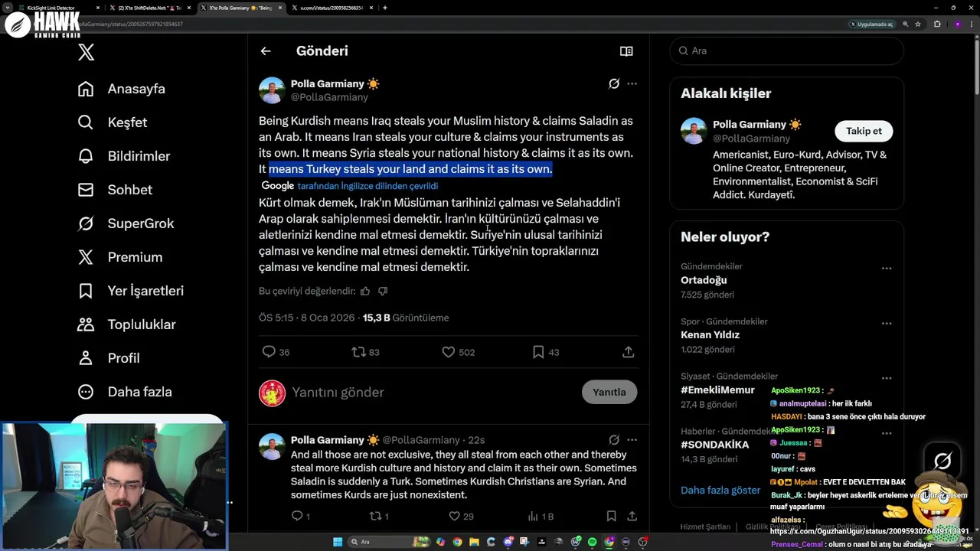Screen dimensions: 980x551
Task: Open Anasayfa home in sidebar
Action: (121, 89)
